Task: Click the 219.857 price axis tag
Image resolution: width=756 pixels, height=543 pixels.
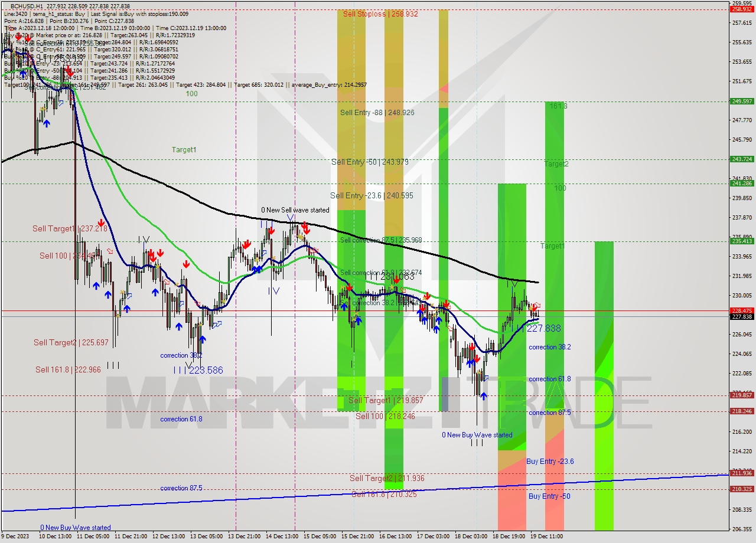Action: [x=742, y=395]
